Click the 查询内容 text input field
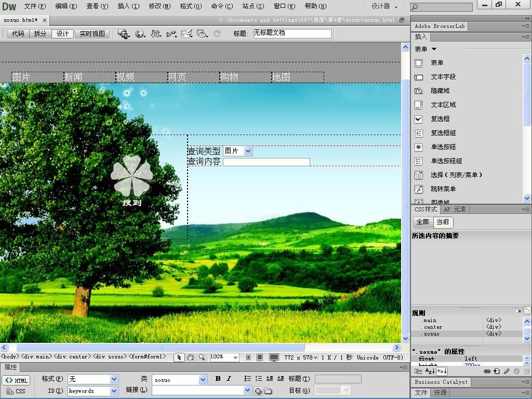 [x=267, y=162]
